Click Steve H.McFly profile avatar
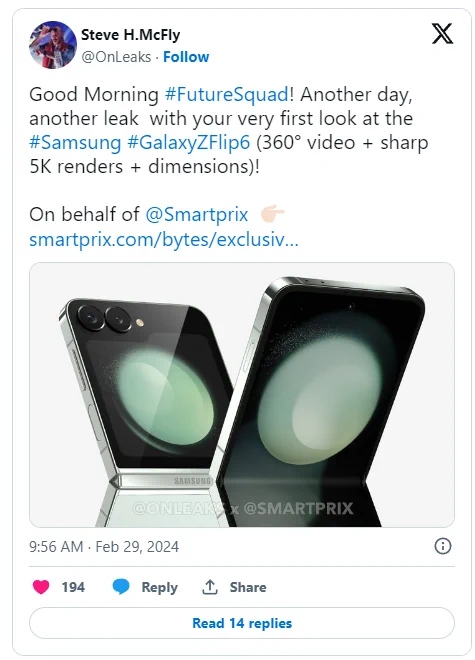This screenshot has height=660, width=475. coord(53,45)
